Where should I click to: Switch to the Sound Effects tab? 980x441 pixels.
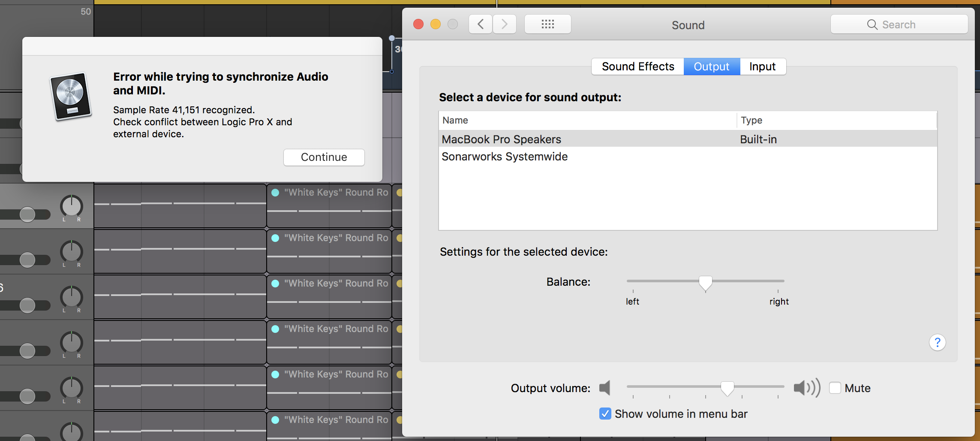(637, 66)
